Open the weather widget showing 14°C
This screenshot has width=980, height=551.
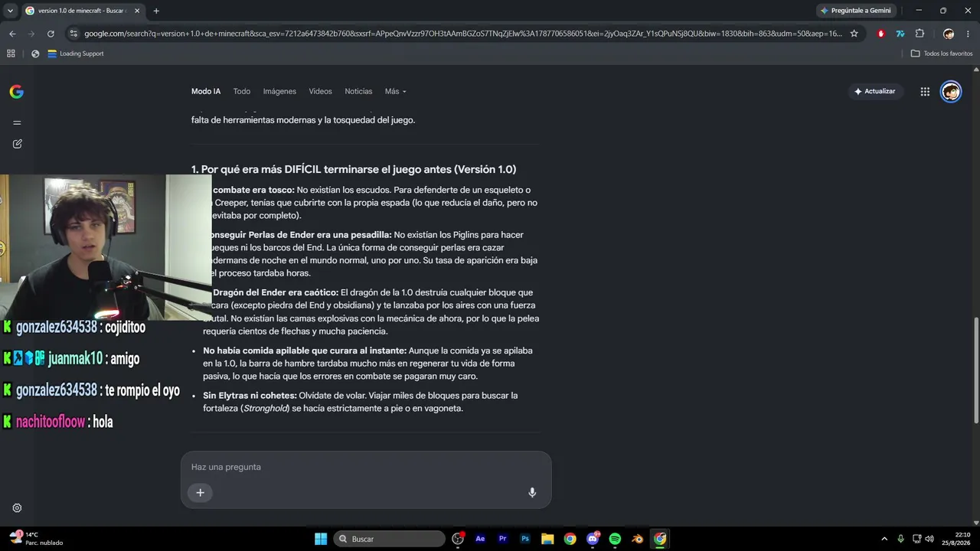(37, 539)
